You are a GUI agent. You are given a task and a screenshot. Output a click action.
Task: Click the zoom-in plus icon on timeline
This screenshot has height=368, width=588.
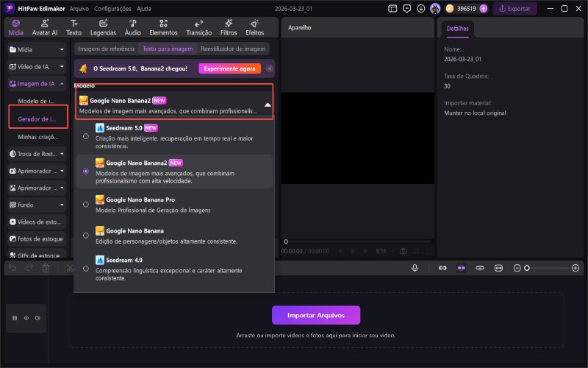576,269
